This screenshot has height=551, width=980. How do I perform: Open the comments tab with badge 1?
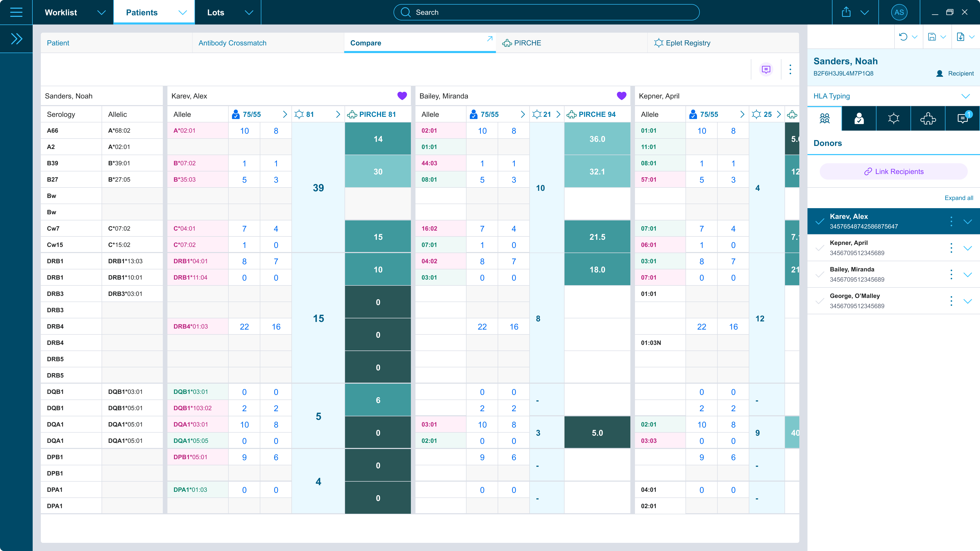point(962,119)
